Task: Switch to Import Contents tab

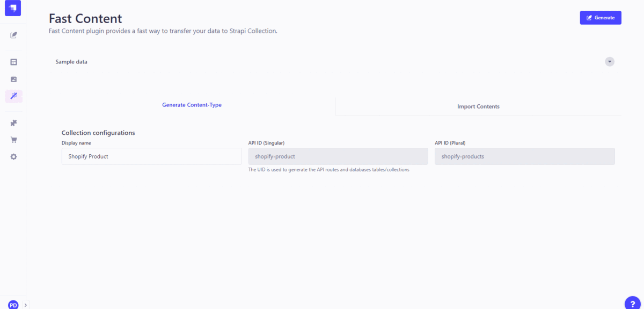Action: [x=478, y=106]
